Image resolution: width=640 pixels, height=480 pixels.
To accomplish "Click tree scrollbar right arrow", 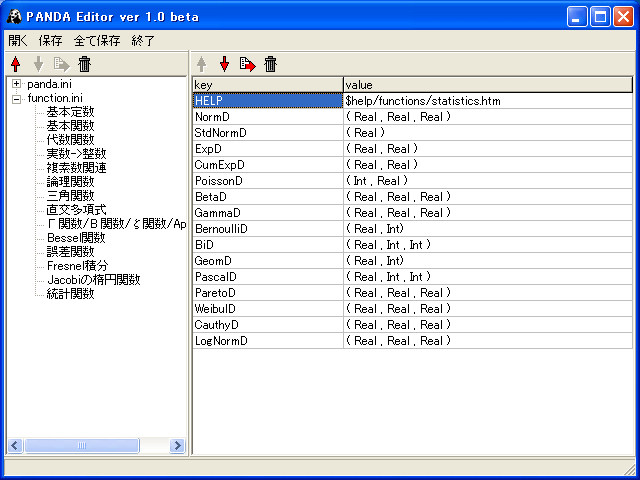I will (178, 445).
